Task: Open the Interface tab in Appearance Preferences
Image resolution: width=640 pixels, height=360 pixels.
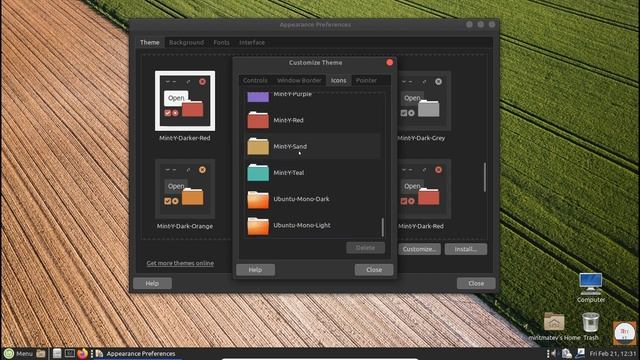Action: [x=252, y=42]
